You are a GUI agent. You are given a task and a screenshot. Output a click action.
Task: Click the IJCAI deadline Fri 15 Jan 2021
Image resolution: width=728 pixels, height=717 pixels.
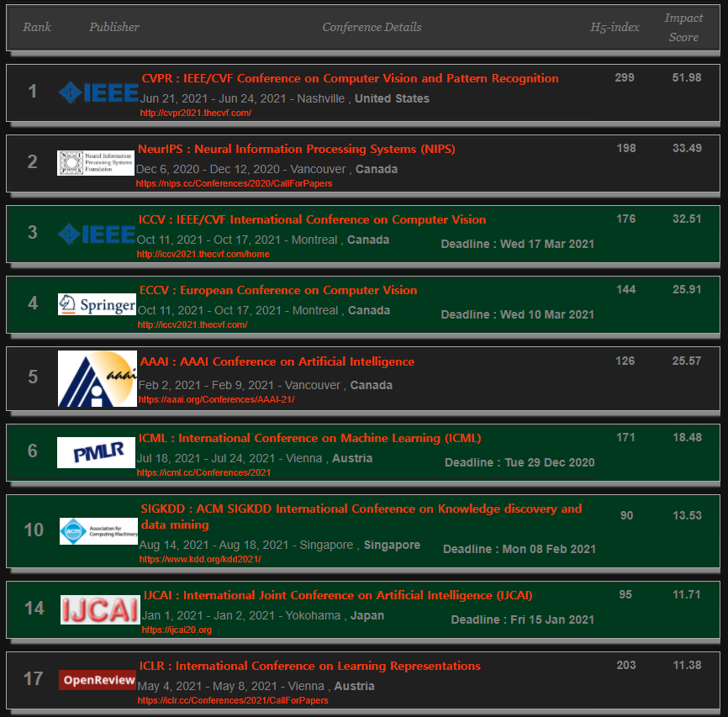[523, 619]
